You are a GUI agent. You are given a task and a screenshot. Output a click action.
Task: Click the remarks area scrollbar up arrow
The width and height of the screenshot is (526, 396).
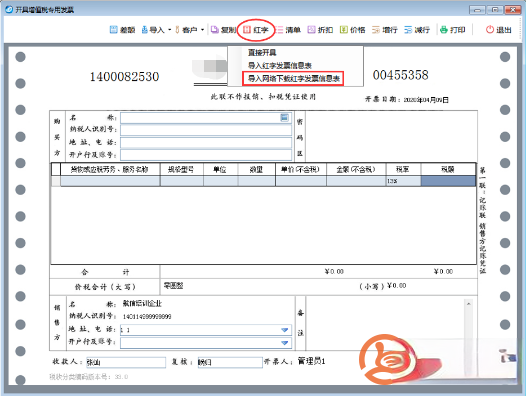(x=469, y=304)
